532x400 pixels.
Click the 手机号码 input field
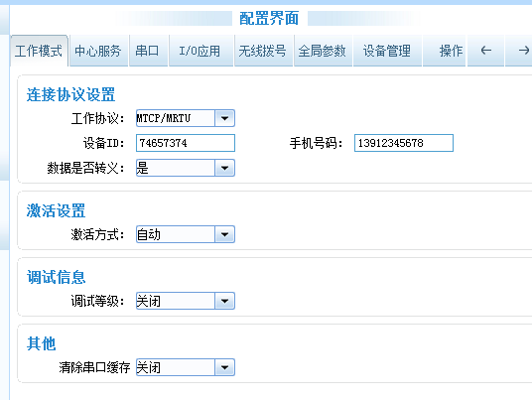[x=404, y=143]
